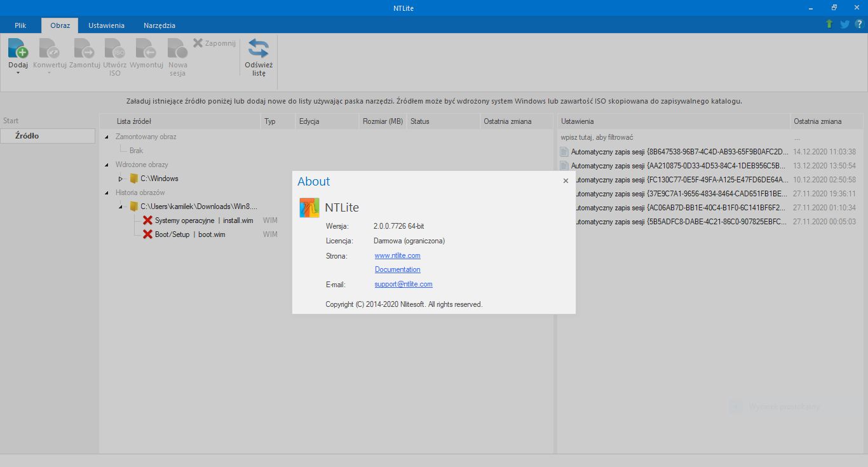The height and width of the screenshot is (467, 868).
Task: Click the Konwertuj toolbar icon
Action: (x=50, y=48)
